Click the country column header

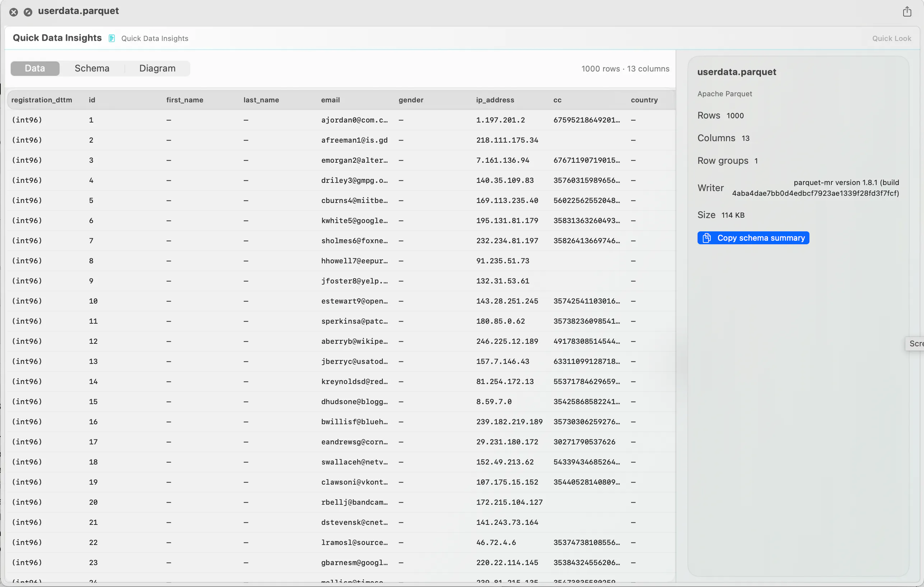pos(644,100)
